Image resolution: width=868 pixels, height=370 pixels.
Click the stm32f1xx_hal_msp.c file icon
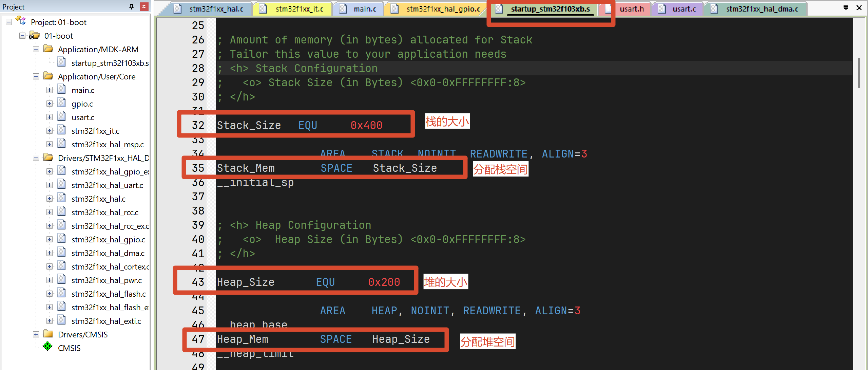pos(62,144)
